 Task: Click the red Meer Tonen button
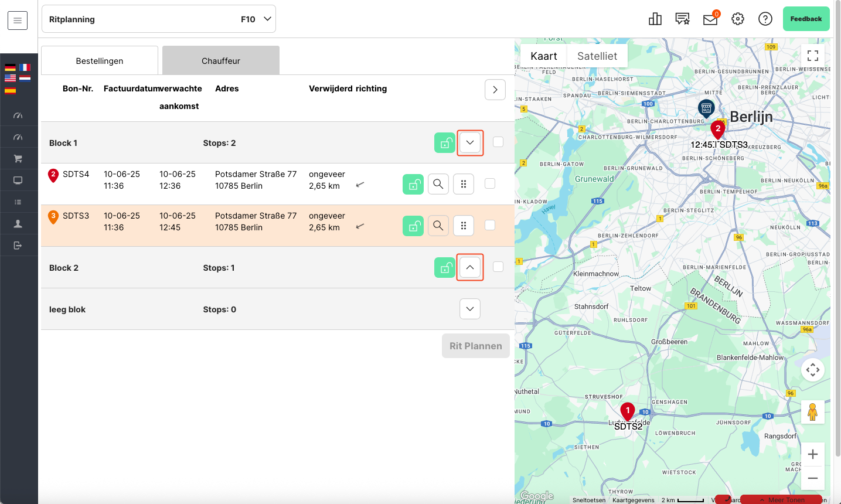click(781, 500)
